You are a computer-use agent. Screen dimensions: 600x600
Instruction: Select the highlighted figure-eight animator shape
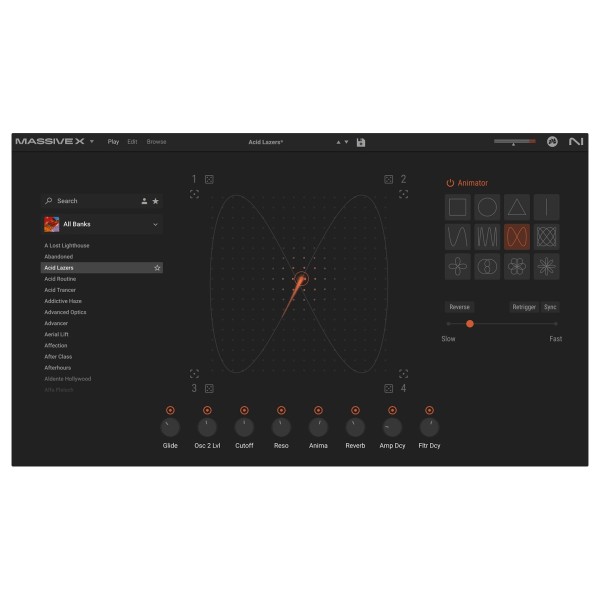point(517,236)
